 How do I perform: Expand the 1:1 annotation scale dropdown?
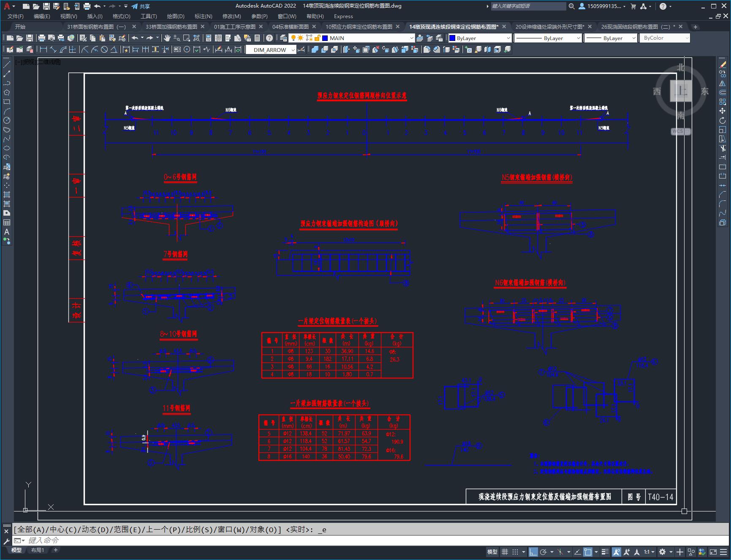pos(649,552)
